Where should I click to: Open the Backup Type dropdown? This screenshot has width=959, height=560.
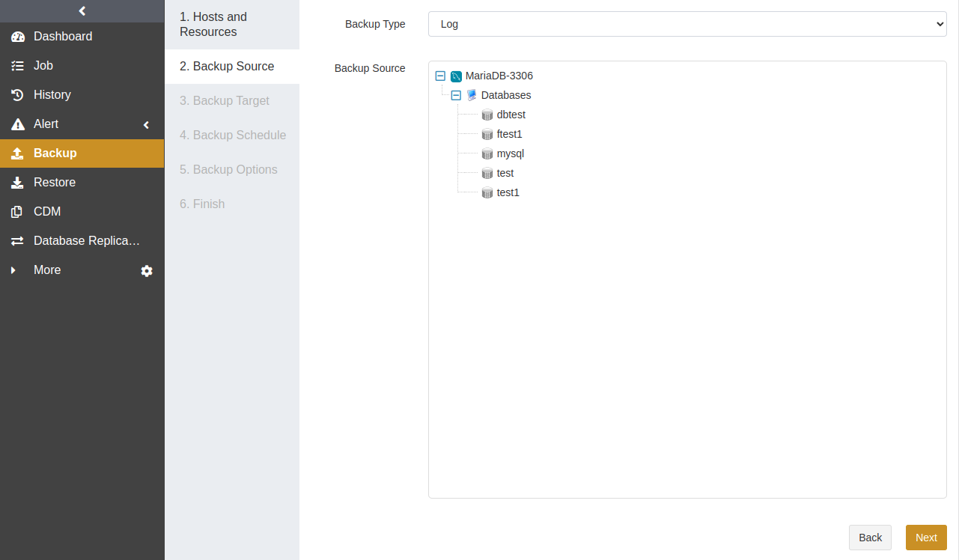(x=687, y=24)
